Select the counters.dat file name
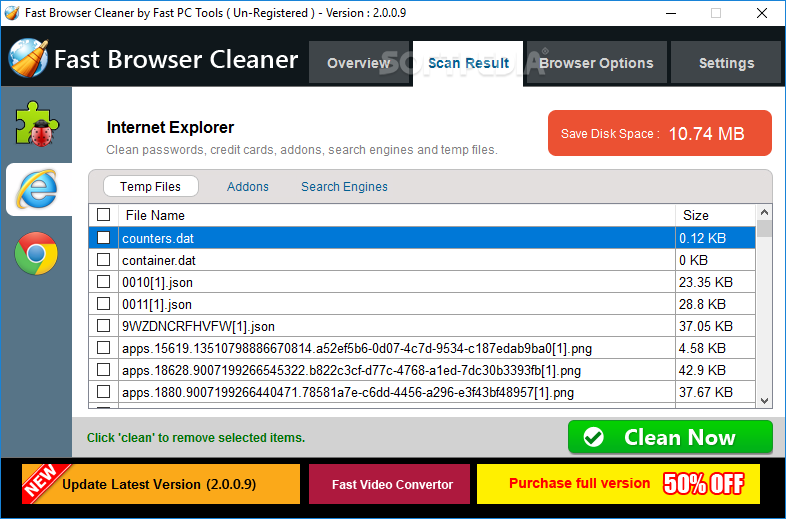The image size is (786, 519). tap(158, 238)
